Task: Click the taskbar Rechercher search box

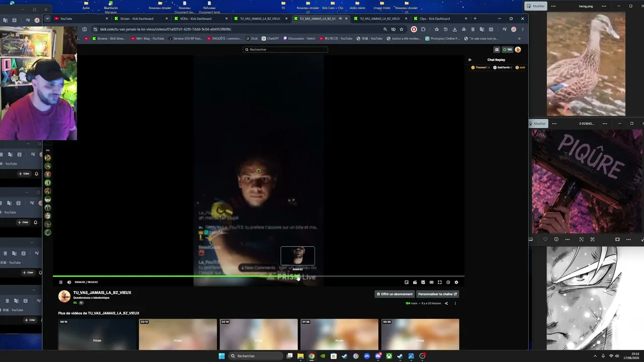Action: point(256,356)
